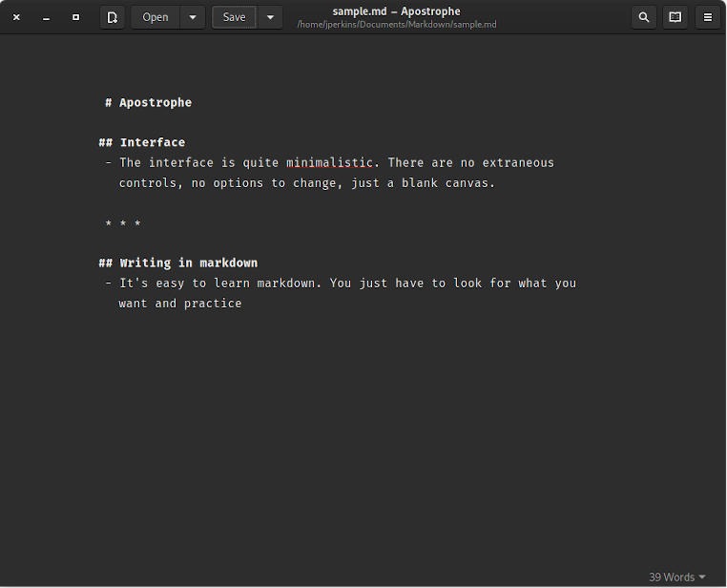Click the "sample.md – Apostrophe" window title
The image size is (727, 588).
coord(396,11)
